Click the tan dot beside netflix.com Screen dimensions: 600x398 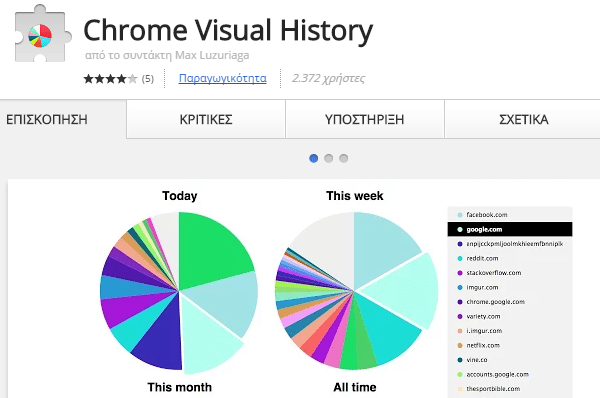[x=460, y=345]
